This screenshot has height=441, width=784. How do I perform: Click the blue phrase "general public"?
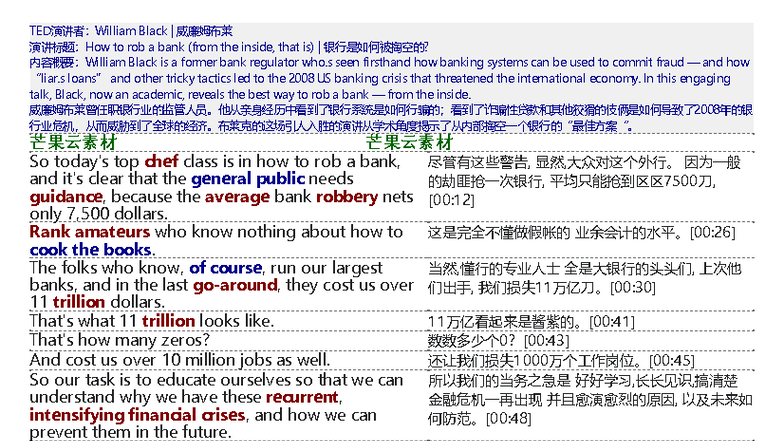point(247,179)
